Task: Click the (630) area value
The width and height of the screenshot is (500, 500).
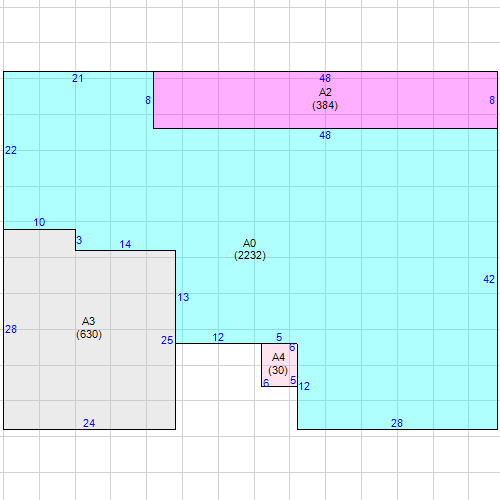Action: [89, 334]
